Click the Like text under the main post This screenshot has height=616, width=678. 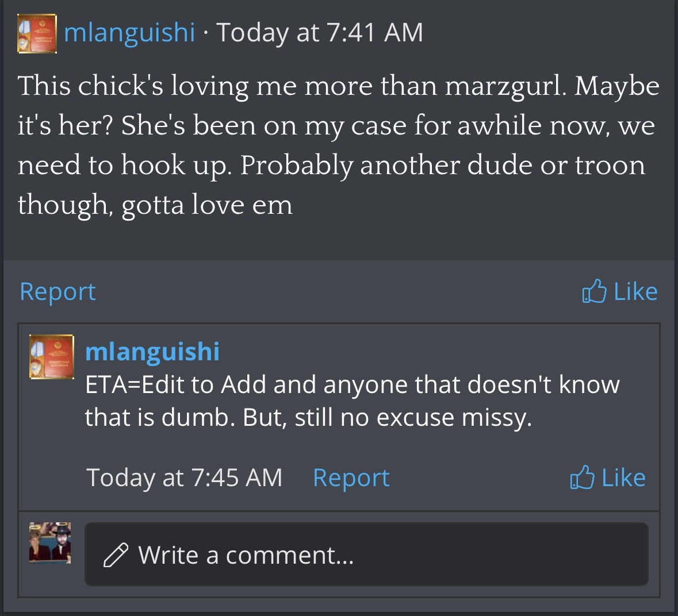[635, 291]
